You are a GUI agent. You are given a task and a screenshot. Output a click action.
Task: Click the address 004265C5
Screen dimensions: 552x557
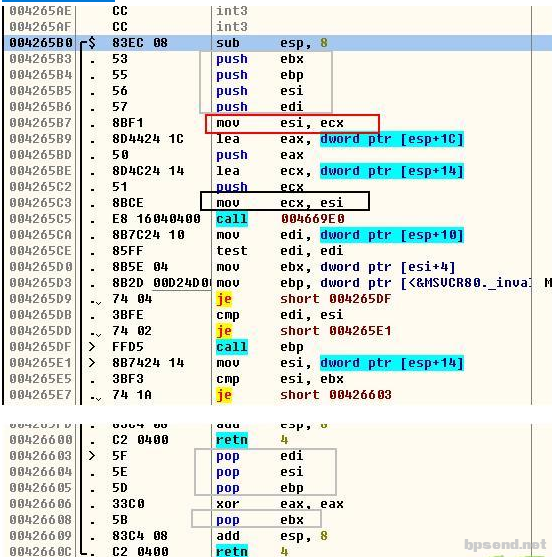point(41,219)
